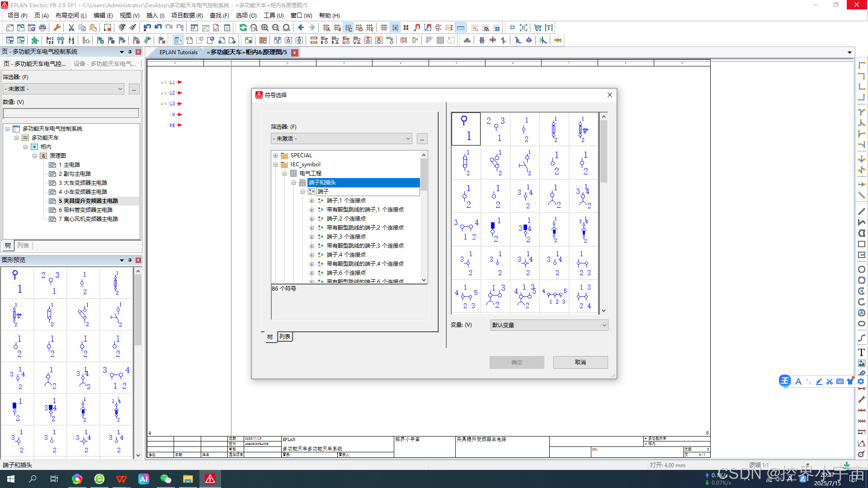Click the text T icon in top toolbar
Viewport: 868px width, 488px height.
click(x=549, y=28)
